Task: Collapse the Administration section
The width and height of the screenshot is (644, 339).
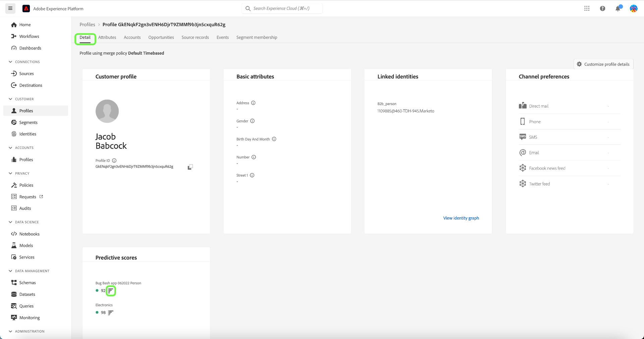Action: pos(10,332)
